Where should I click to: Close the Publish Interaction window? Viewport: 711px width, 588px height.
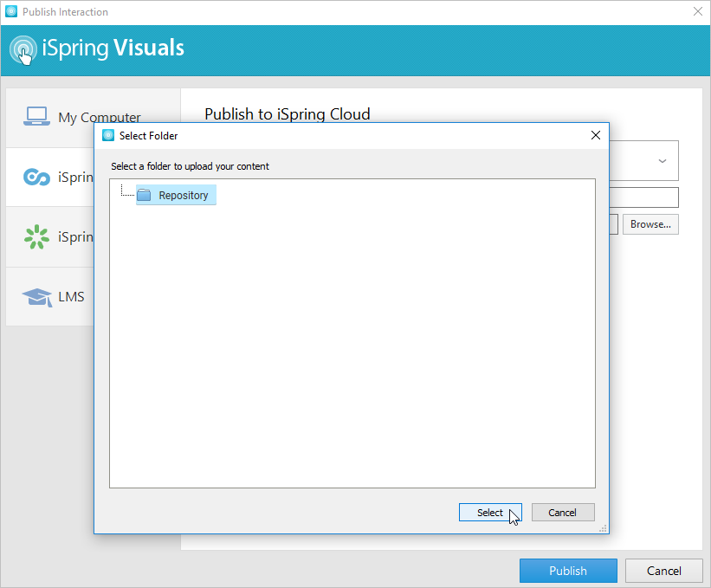698,11
